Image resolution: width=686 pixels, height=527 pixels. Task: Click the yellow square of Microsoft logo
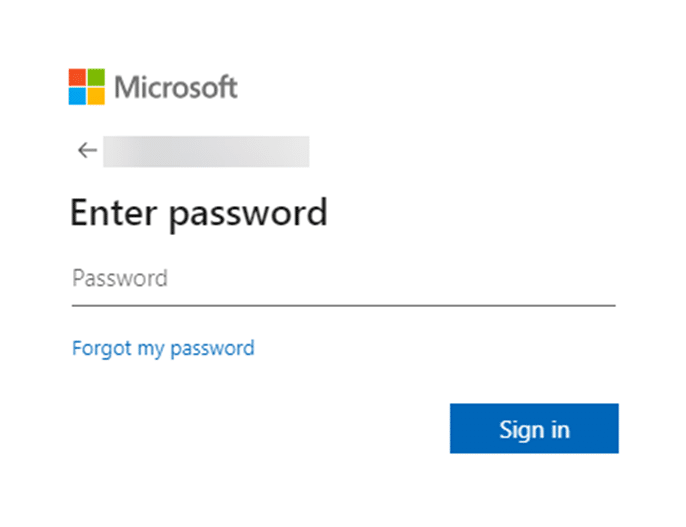coord(95,96)
